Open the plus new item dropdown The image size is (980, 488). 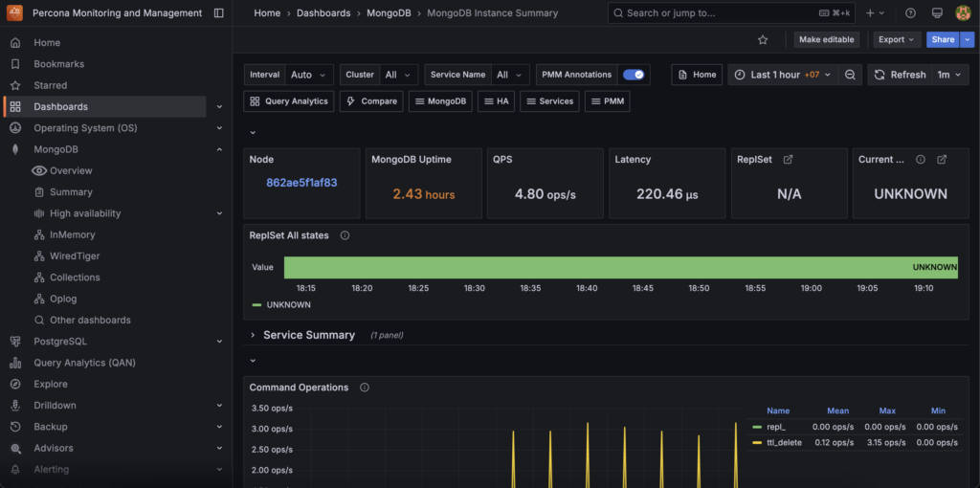pyautogui.click(x=875, y=13)
